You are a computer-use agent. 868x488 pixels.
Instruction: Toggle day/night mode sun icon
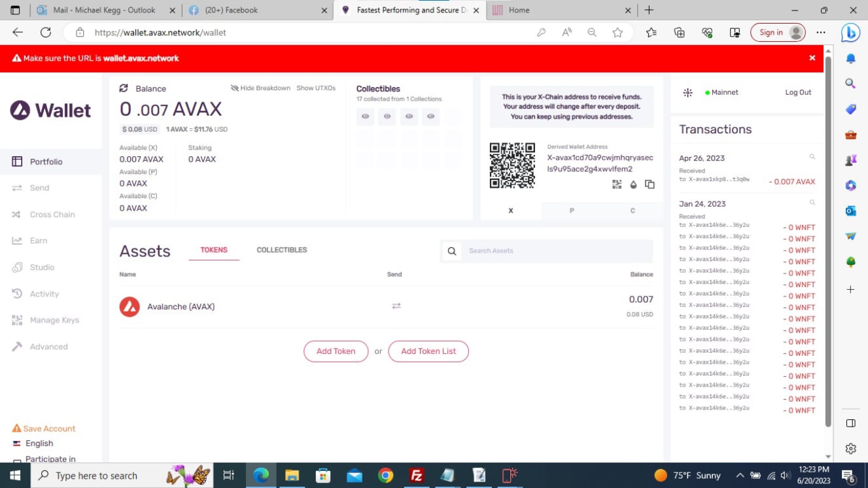coord(687,93)
